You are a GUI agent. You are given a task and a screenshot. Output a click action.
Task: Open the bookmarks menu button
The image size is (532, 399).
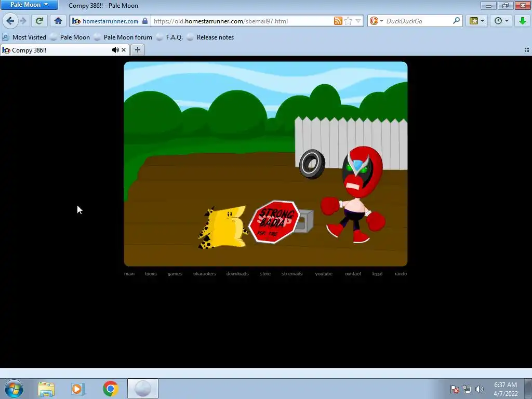[x=477, y=21]
